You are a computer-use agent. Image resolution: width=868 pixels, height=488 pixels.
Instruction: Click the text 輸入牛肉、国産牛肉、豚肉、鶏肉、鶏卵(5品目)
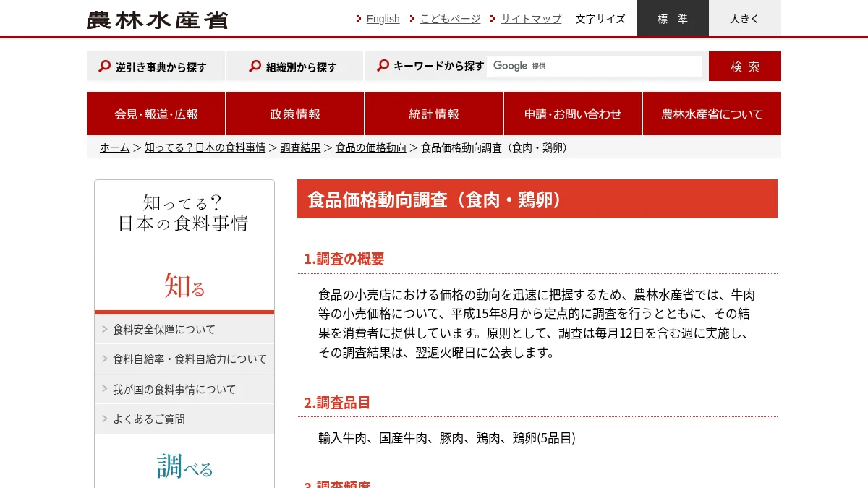(447, 438)
